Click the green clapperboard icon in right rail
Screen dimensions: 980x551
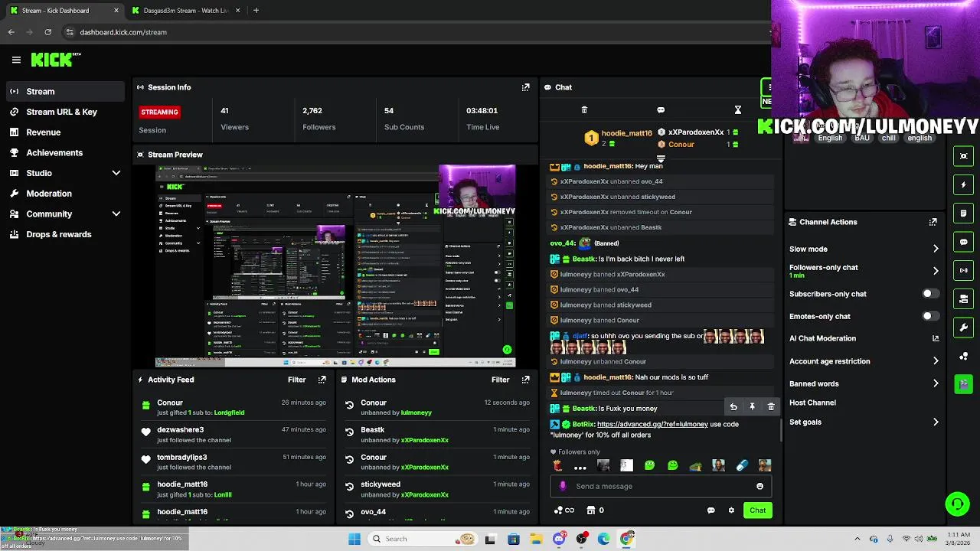tap(964, 383)
